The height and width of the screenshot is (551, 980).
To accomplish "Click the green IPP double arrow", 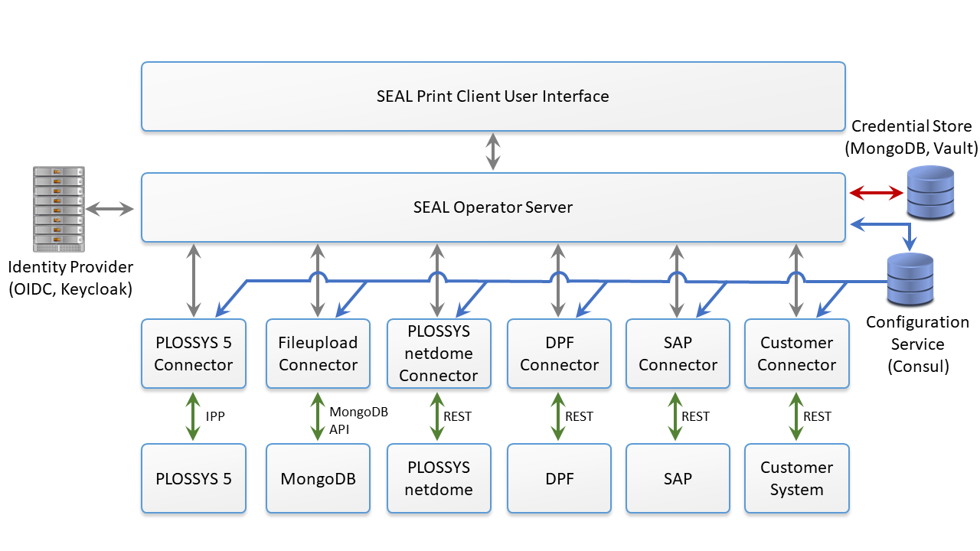I will [193, 416].
